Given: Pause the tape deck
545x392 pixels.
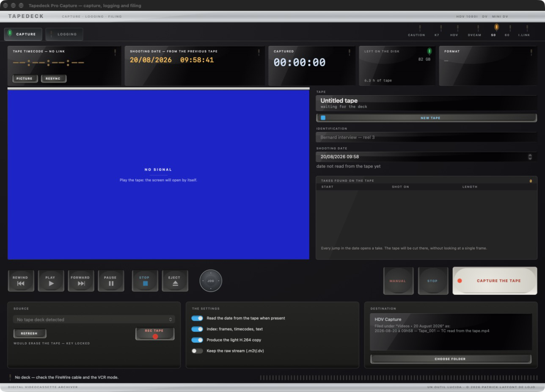Looking at the screenshot, I should (x=111, y=281).
